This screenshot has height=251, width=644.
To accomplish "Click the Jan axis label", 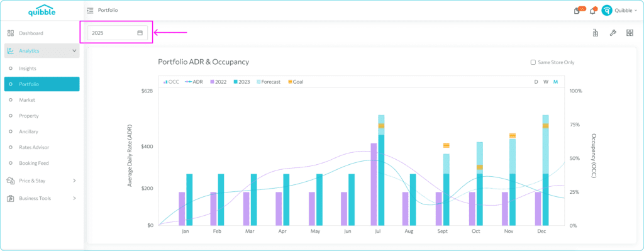I will 186,231.
